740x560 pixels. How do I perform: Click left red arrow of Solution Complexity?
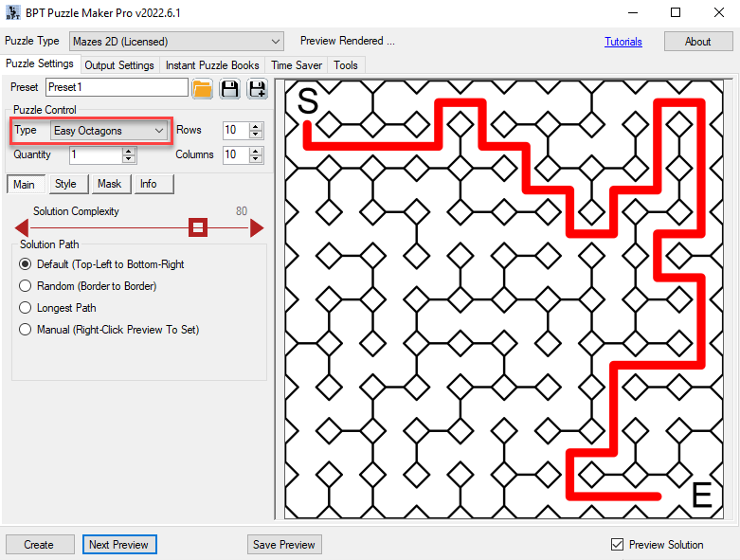[x=21, y=227]
